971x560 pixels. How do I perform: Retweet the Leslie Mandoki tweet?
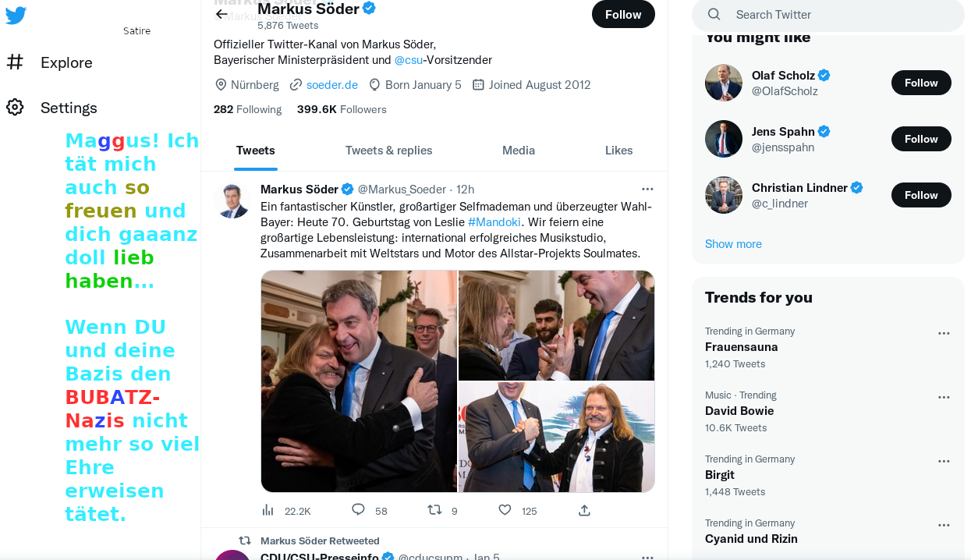[434, 510]
